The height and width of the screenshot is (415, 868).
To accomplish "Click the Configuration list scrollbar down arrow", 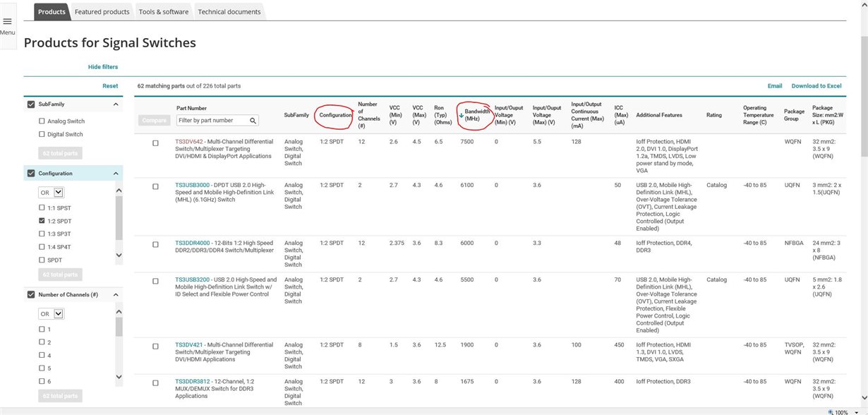I will (x=119, y=255).
